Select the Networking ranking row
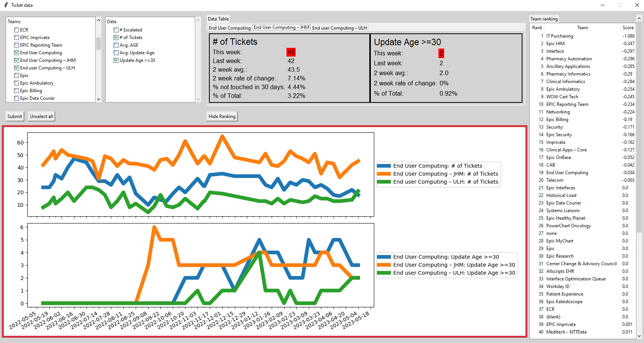 [582, 112]
